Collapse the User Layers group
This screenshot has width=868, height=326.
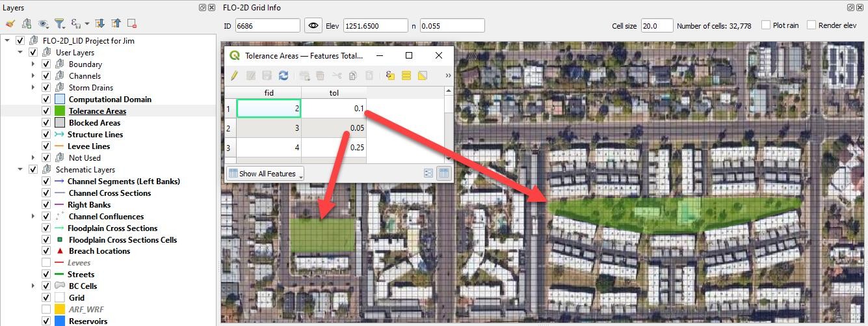tap(21, 53)
